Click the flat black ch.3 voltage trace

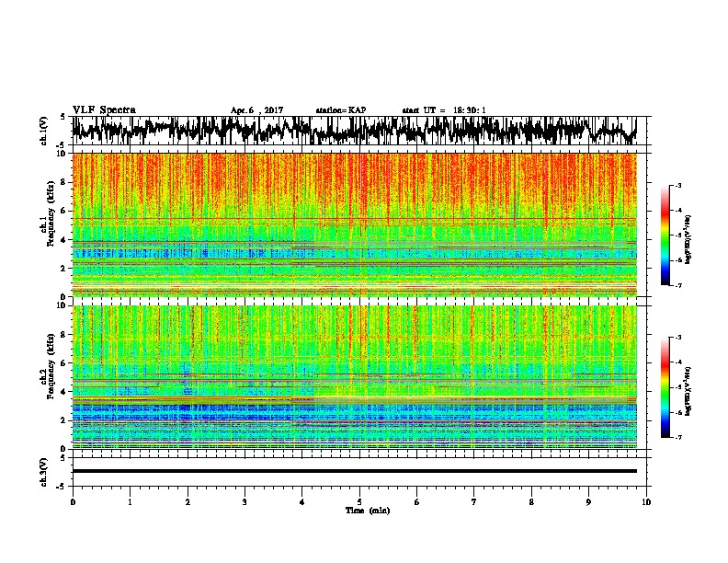coord(354,471)
